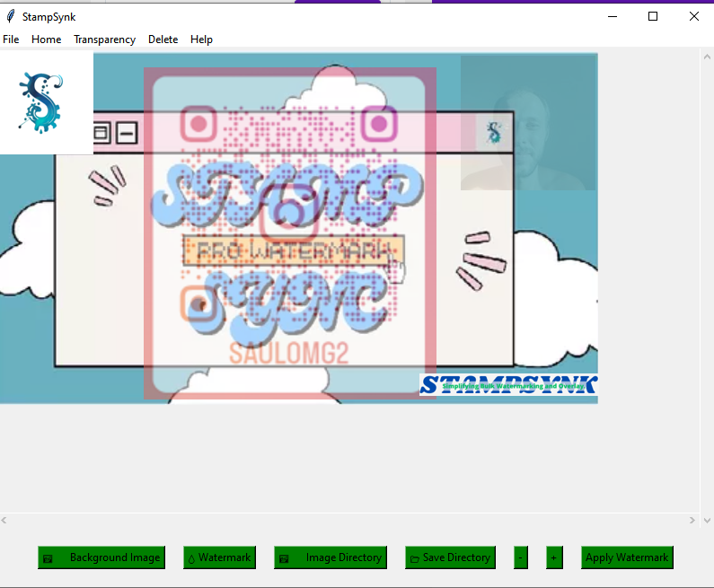Click the image icon on Image Directory button
Screen dimensions: 714x588
(x=284, y=559)
